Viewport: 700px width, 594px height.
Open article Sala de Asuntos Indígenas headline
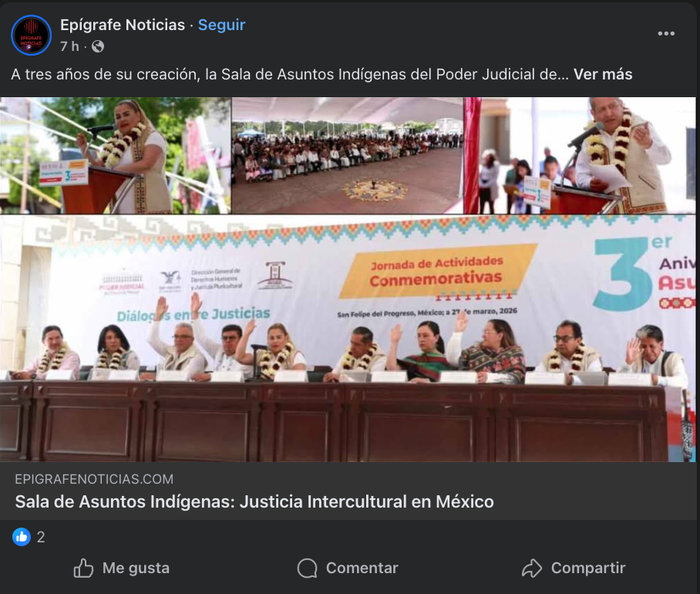coord(254,501)
